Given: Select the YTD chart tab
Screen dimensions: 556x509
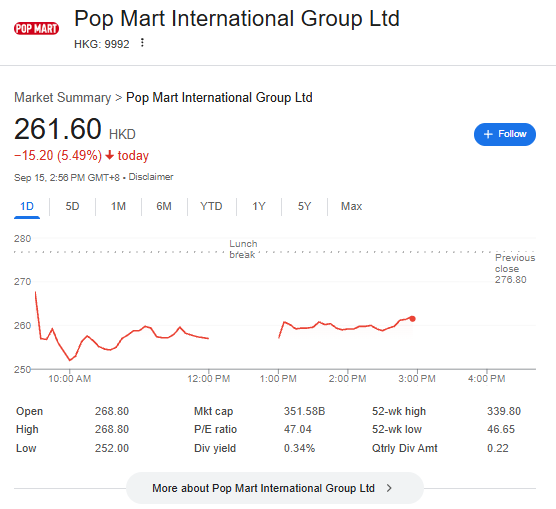Looking at the screenshot, I should tap(211, 206).
